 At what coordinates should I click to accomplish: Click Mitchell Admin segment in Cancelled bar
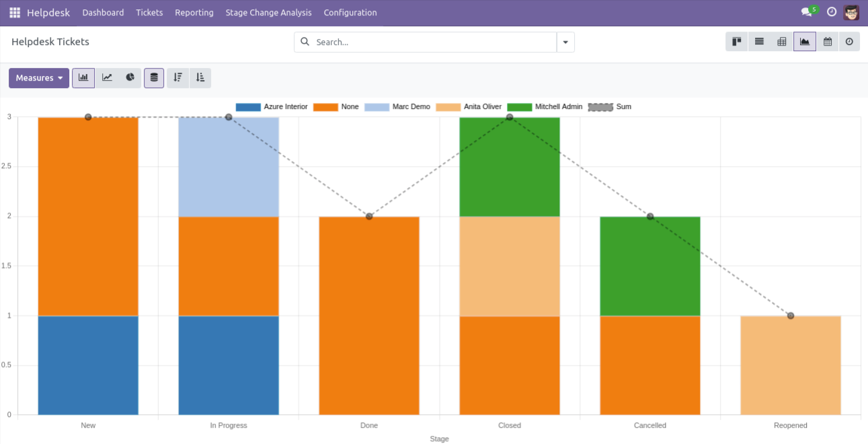pyautogui.click(x=650, y=266)
